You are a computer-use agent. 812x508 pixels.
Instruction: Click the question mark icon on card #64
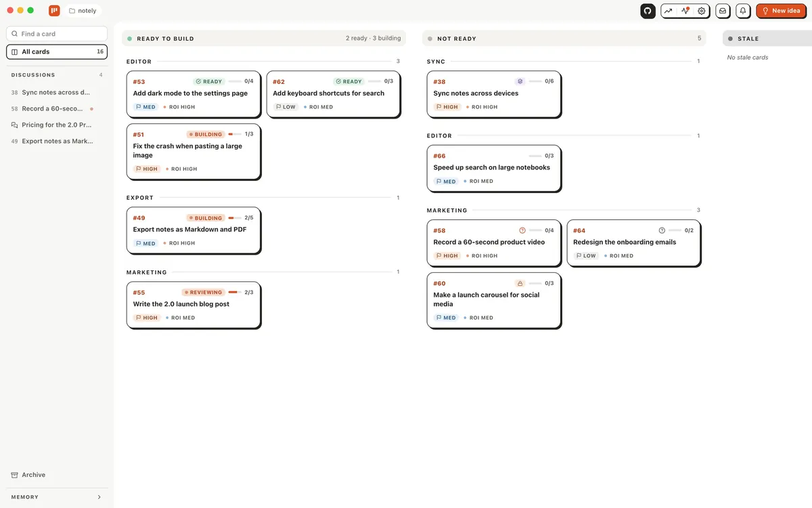(662, 230)
